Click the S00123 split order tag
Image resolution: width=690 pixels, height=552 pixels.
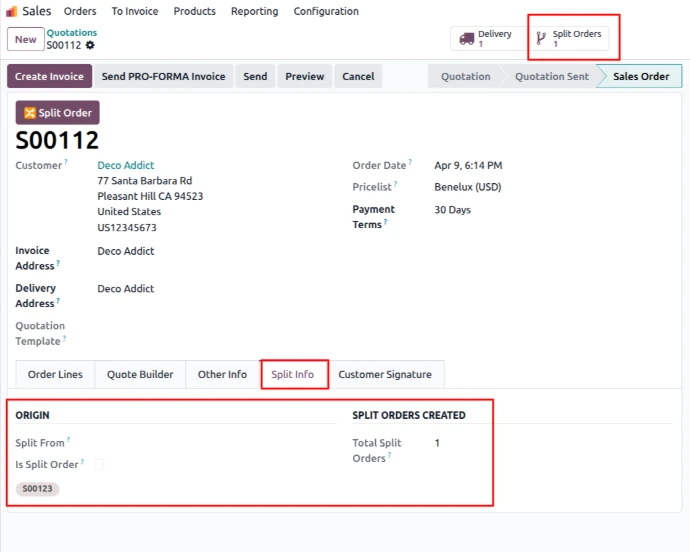pyautogui.click(x=38, y=489)
